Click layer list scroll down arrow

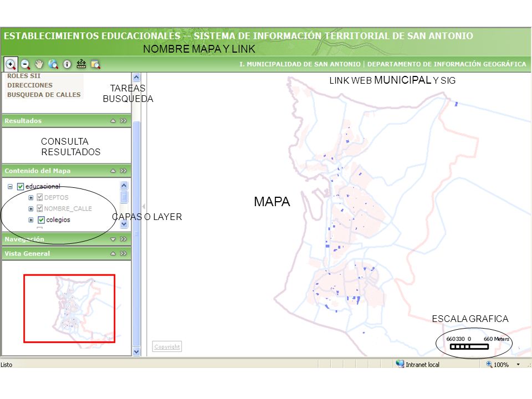coord(124,224)
